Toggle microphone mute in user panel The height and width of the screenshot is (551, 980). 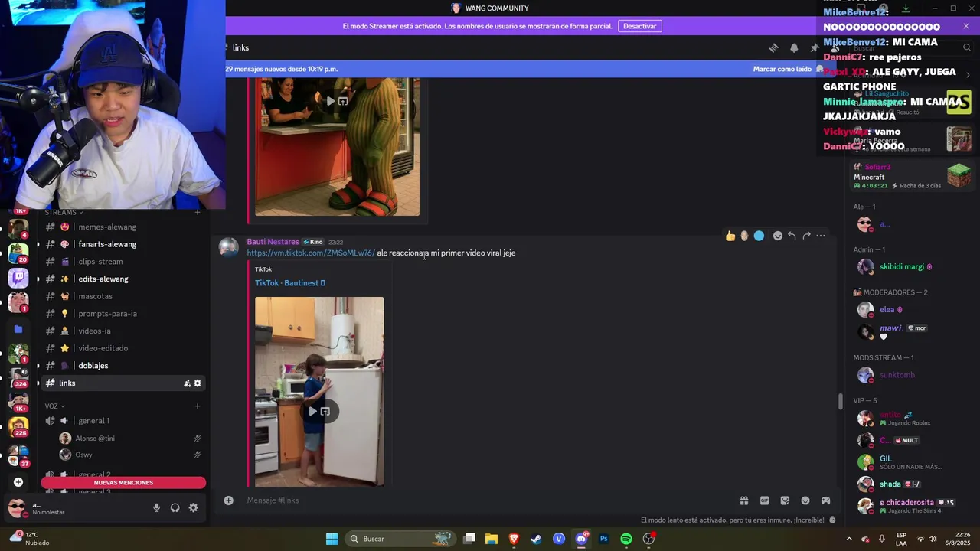pos(156,507)
